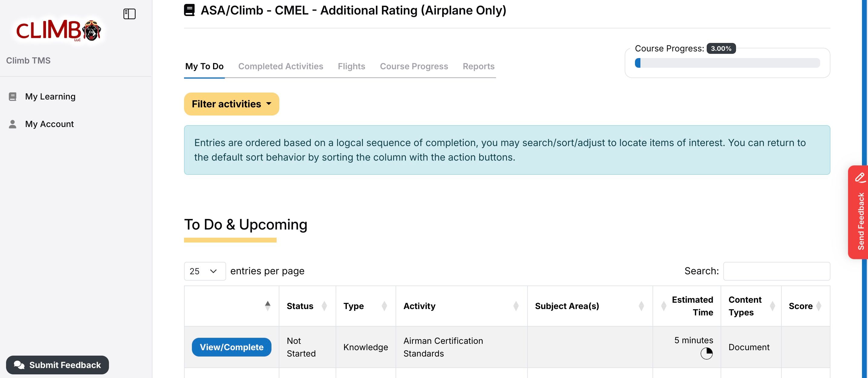Click the My Account person icon

[12, 124]
